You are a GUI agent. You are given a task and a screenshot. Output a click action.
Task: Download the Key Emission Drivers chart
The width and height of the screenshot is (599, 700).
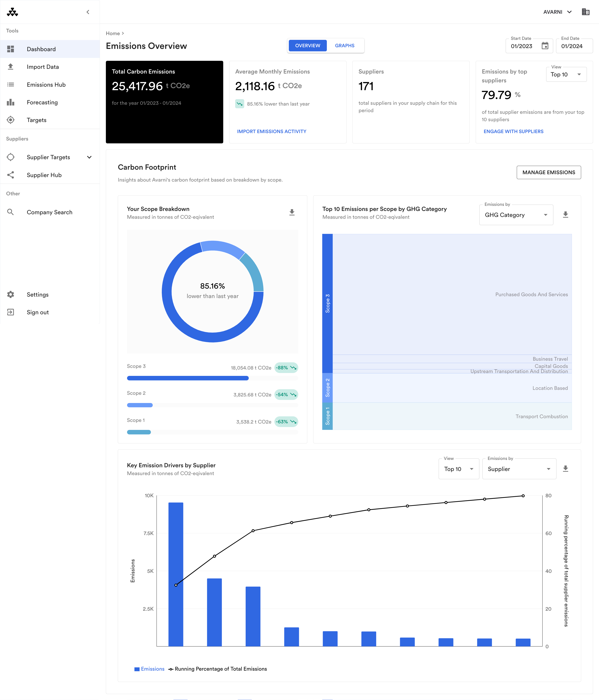[565, 469]
